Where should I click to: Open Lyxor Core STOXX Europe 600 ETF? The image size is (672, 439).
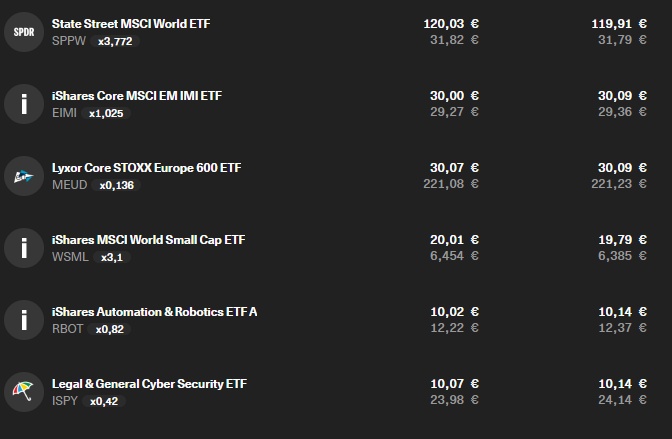tap(147, 168)
